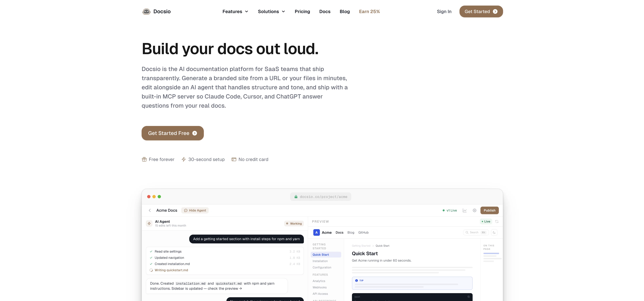Click the checkmark beside Created installation.md
Image resolution: width=644 pixels, height=301 pixels.
(151, 264)
